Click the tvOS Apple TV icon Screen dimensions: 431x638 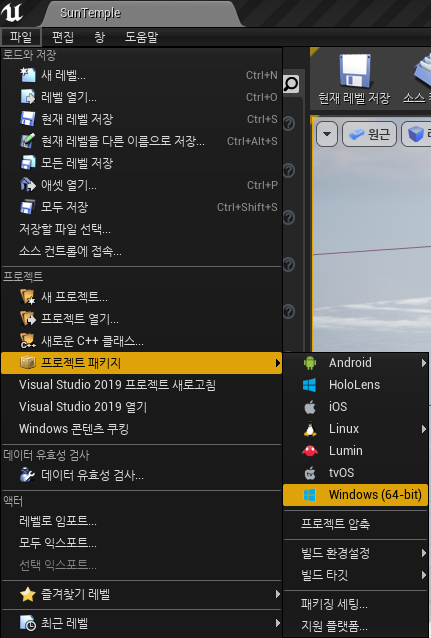point(310,472)
